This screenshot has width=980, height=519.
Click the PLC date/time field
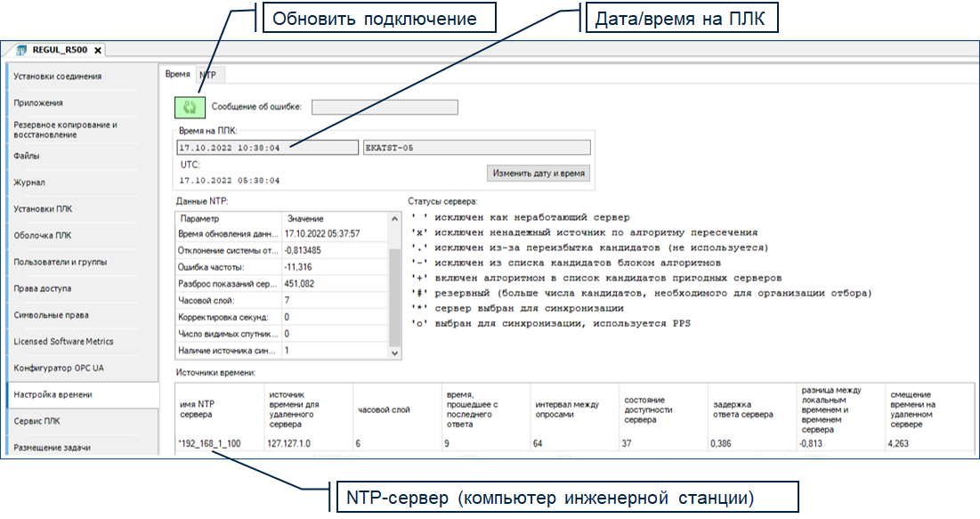pos(267,148)
